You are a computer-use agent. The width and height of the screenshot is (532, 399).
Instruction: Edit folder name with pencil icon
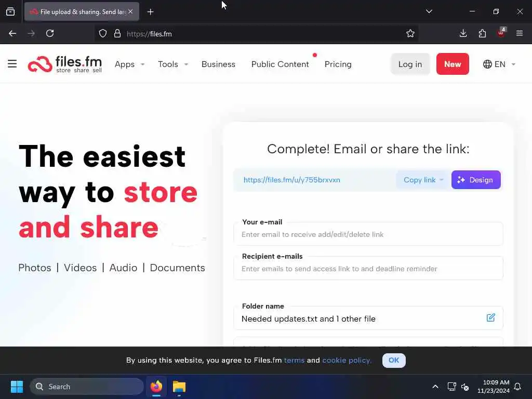coord(490,317)
